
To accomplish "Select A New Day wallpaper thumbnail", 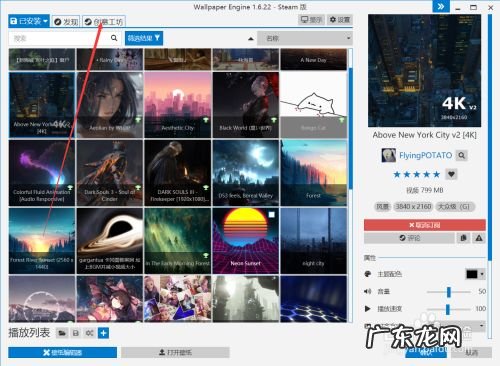I will pos(313,59).
